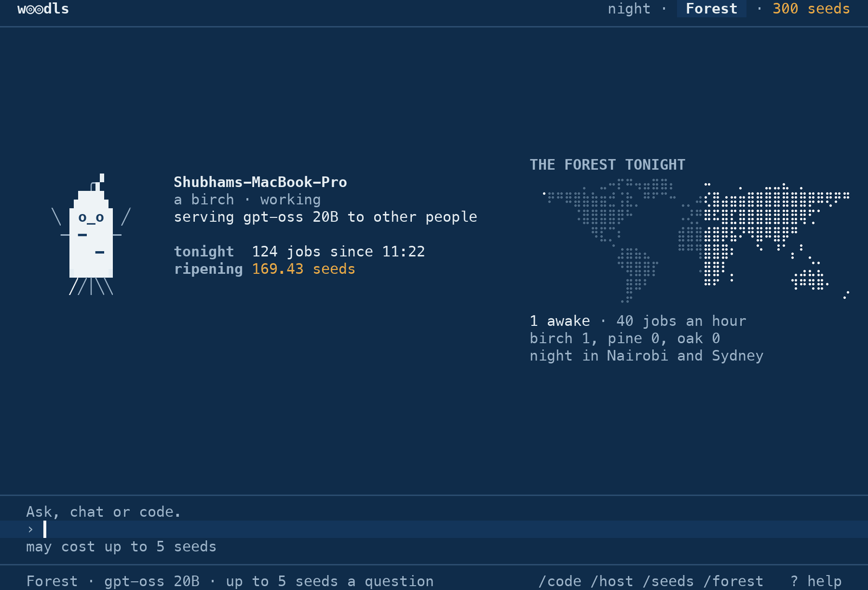Click the /seeds command in the footer

tap(668, 581)
